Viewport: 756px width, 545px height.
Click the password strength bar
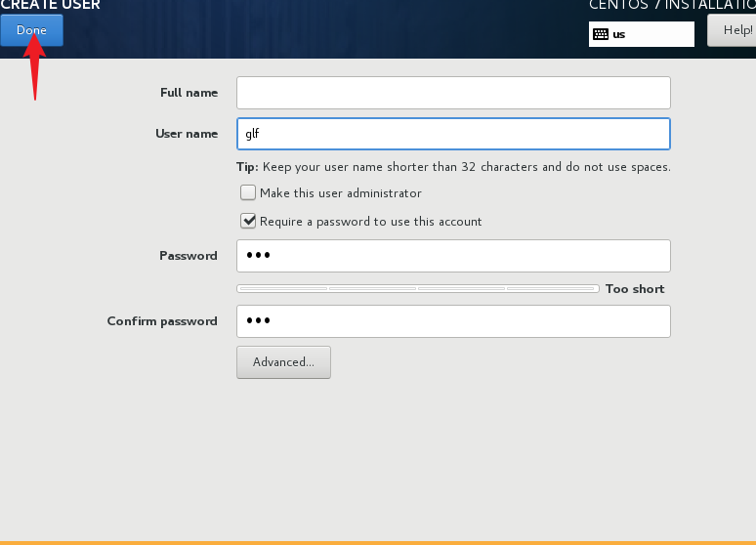tap(417, 288)
